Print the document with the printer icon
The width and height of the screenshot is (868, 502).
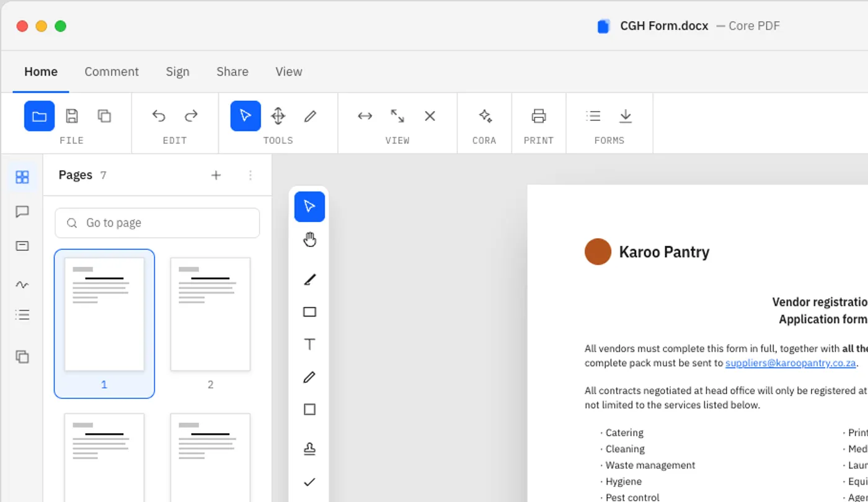click(x=538, y=116)
